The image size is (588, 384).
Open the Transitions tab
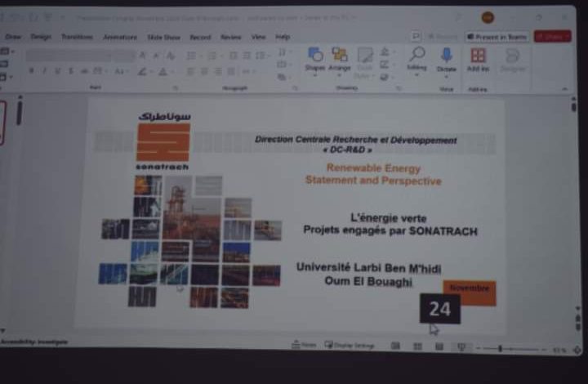pyautogui.click(x=78, y=37)
